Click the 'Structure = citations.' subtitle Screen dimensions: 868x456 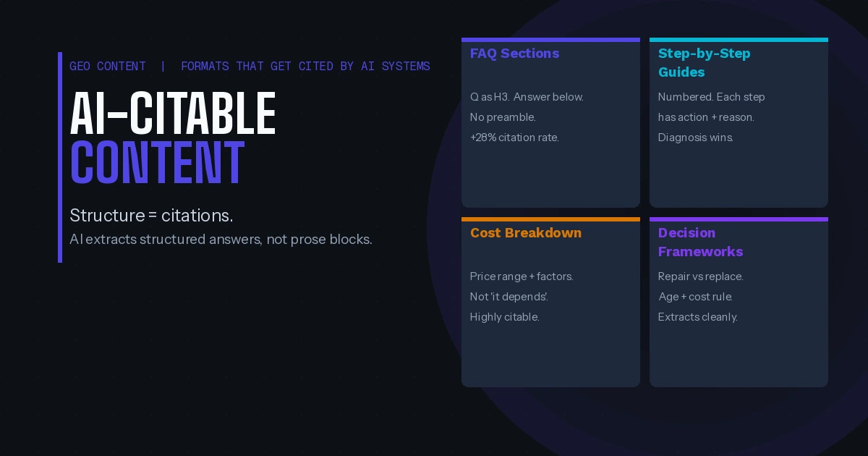(x=151, y=216)
